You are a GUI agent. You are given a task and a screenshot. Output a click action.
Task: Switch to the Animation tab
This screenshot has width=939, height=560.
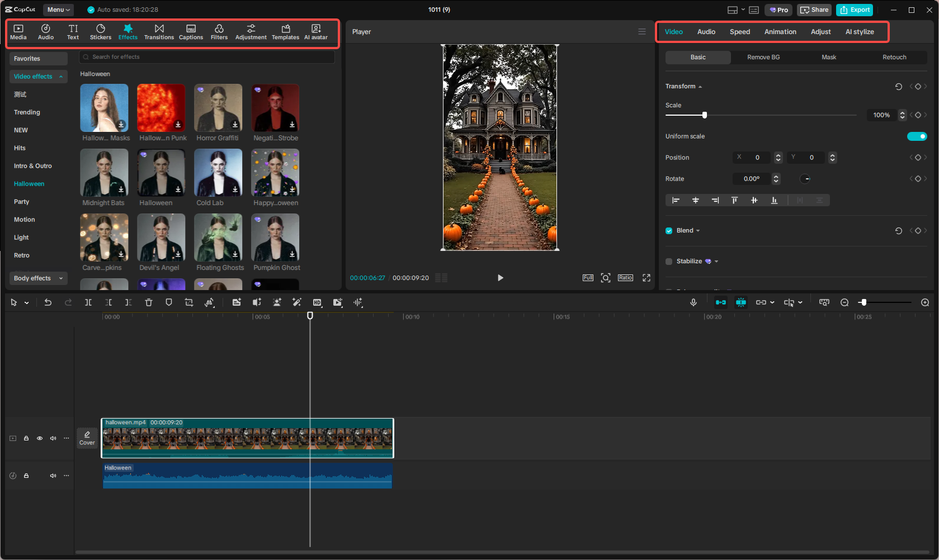(x=780, y=32)
